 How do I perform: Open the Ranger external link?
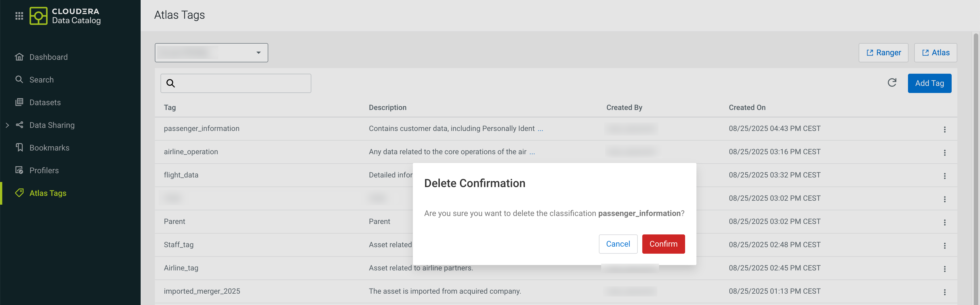pyautogui.click(x=883, y=52)
